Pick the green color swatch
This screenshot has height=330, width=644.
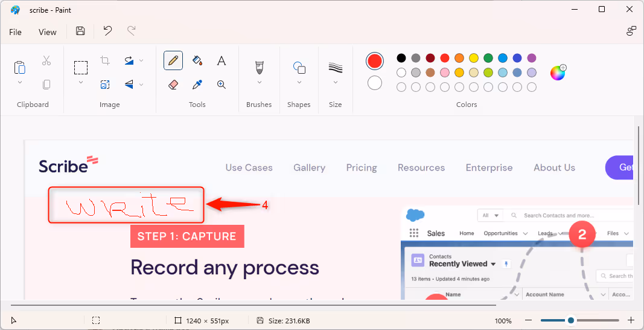click(x=488, y=58)
